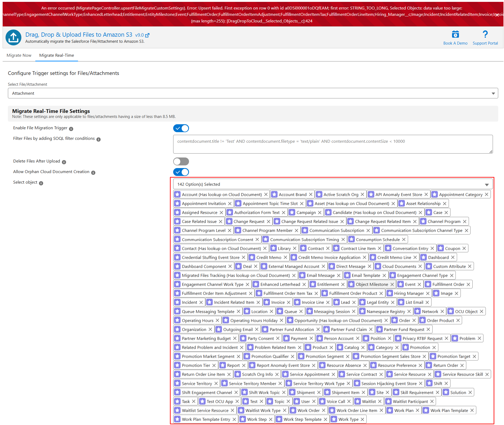Click the star icon on Shipment pill
The height and width of the screenshot is (425, 504).
(x=292, y=392)
